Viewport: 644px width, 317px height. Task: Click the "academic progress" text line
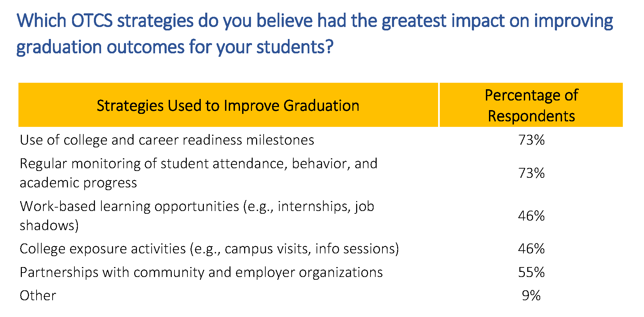click(x=78, y=183)
